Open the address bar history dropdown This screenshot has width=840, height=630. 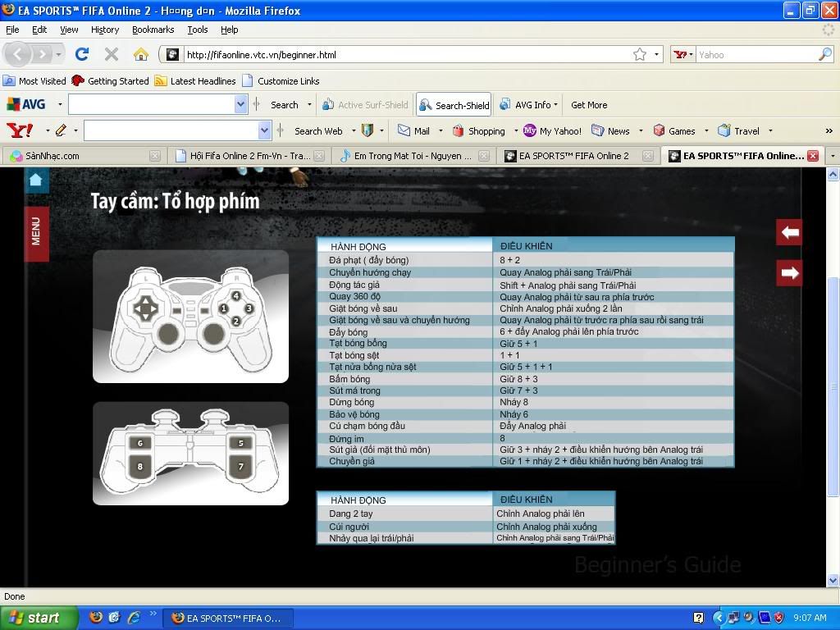(656, 54)
